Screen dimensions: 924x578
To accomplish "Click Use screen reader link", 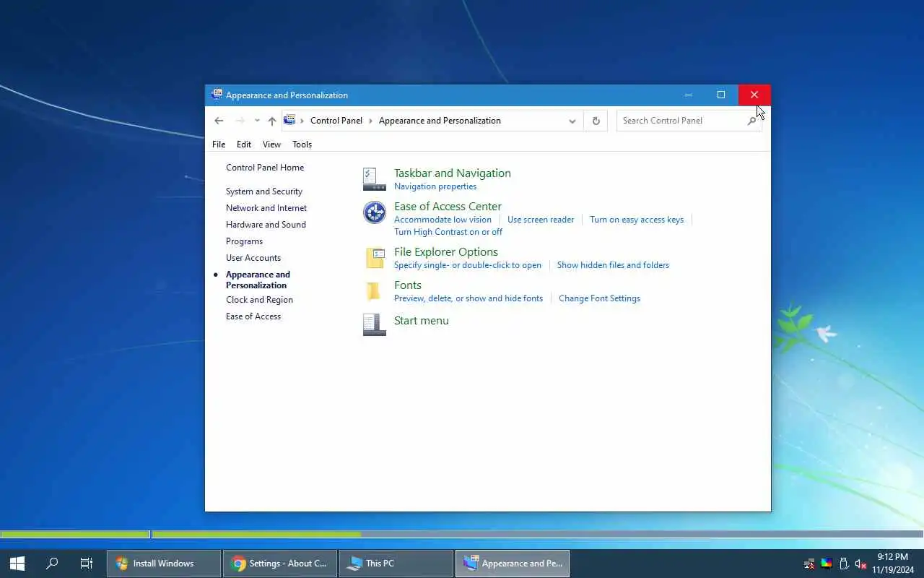I will point(541,220).
